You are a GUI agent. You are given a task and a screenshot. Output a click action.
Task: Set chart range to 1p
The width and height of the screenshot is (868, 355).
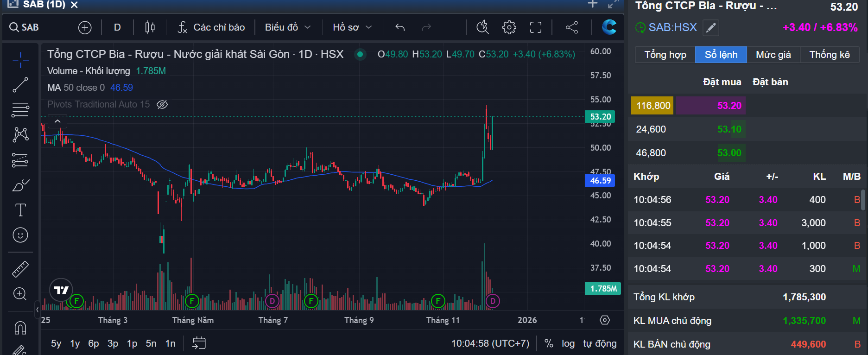(x=132, y=343)
